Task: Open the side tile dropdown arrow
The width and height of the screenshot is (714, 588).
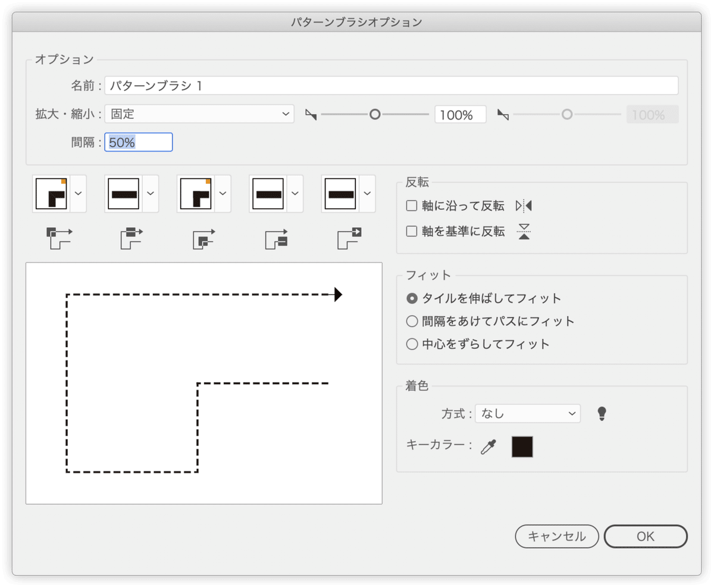Action: (x=151, y=194)
